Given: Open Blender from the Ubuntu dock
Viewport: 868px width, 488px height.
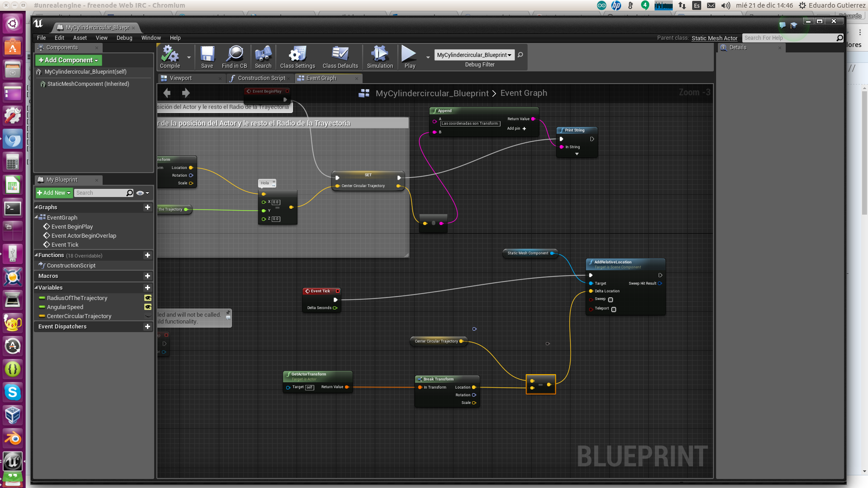Looking at the screenshot, I should point(13,438).
